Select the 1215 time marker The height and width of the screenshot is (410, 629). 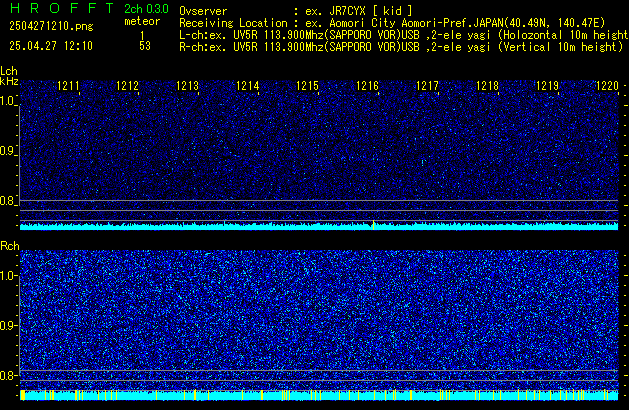pos(307,86)
